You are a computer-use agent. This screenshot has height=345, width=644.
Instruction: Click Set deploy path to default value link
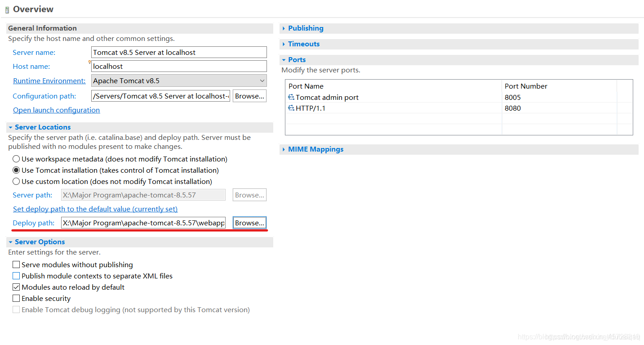click(x=95, y=209)
